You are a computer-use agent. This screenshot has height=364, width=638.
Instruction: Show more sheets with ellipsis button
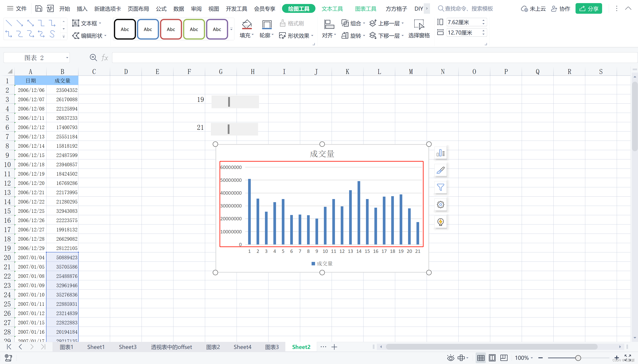click(x=323, y=347)
